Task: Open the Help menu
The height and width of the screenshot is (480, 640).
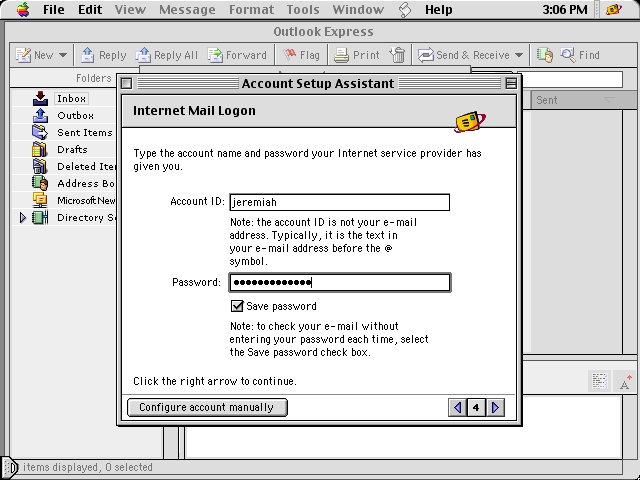Action: (x=438, y=9)
